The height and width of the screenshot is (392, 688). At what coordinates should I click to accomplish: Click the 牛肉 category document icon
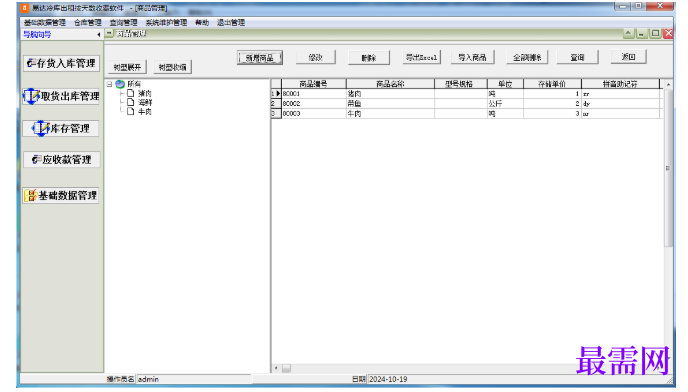click(x=130, y=111)
